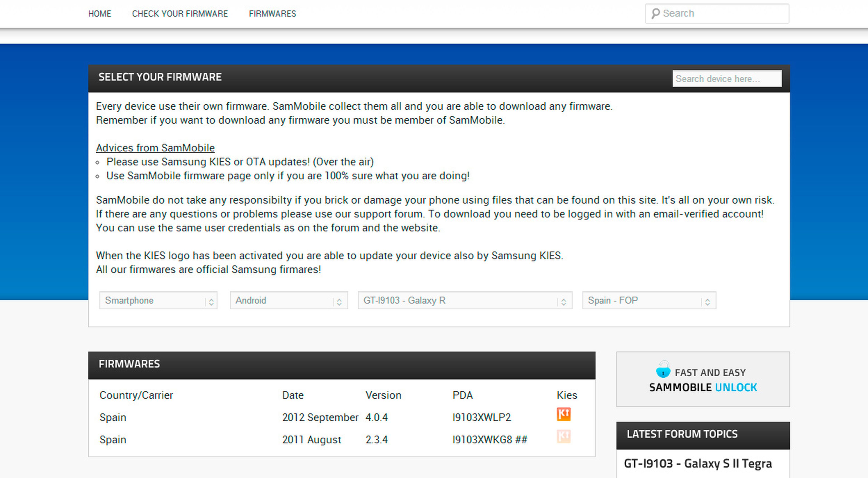Open the GT-I9103 - Galaxy R model dropdown
Screen dimensions: 868x478
(465, 300)
